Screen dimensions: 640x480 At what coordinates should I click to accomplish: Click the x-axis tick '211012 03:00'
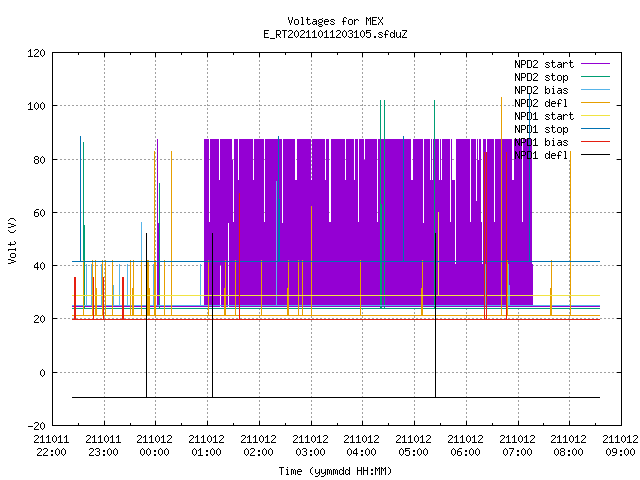310,446
